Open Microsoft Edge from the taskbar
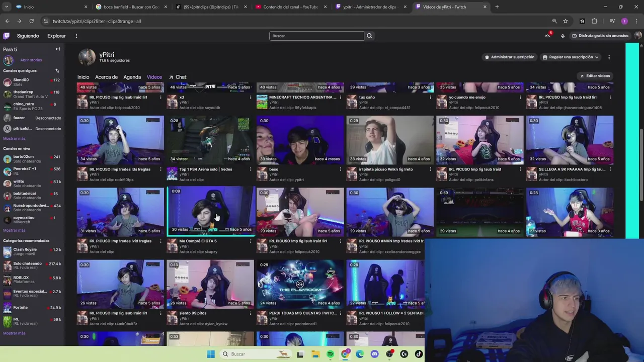 click(360, 354)
